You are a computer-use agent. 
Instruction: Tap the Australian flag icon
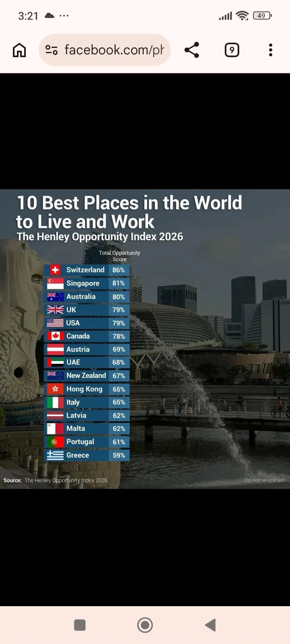55,297
